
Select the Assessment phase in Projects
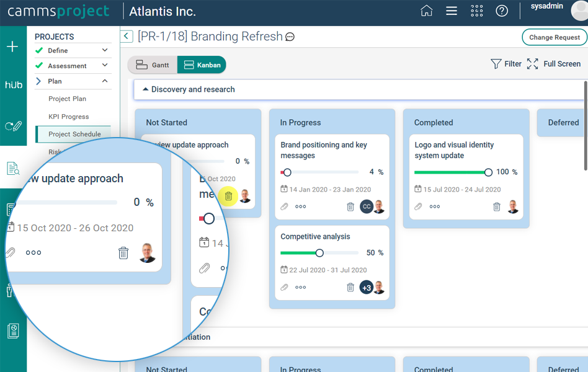click(67, 66)
